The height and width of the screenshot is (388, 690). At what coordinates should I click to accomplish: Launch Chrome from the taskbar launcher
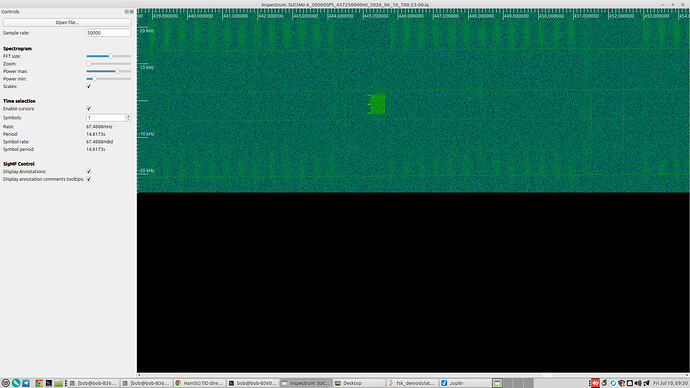point(39,383)
